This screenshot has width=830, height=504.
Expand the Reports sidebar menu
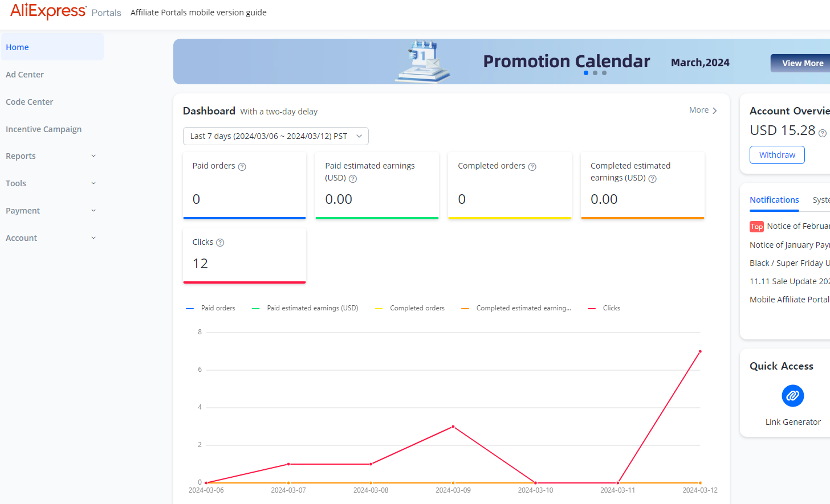[51, 156]
